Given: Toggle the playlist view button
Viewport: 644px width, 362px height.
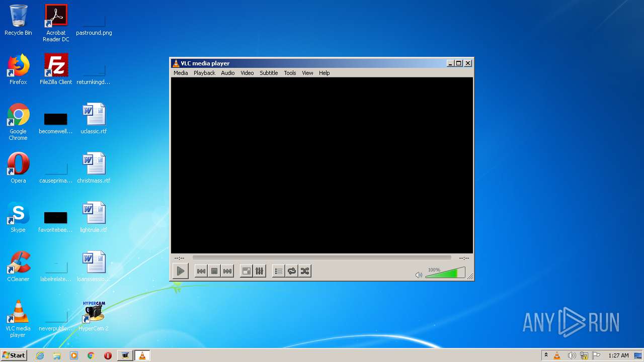Looking at the screenshot, I should (278, 271).
